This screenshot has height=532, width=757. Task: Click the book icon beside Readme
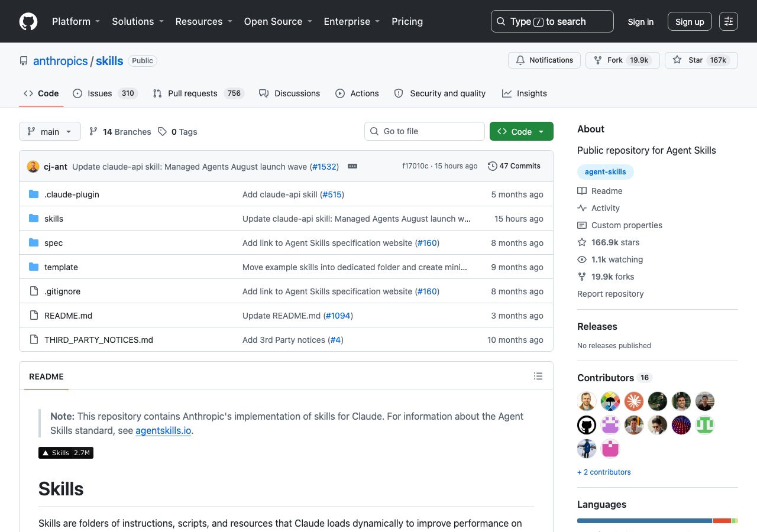pos(582,191)
